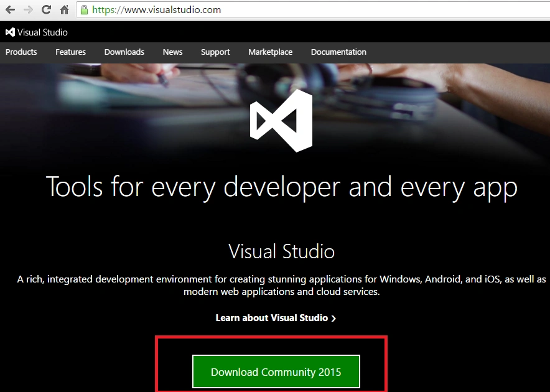Go to the browser home page icon
This screenshot has width=550, height=392.
tap(64, 9)
